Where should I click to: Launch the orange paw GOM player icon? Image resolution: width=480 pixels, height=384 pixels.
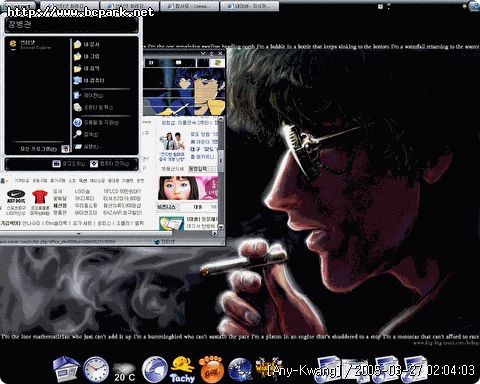[x=211, y=369]
